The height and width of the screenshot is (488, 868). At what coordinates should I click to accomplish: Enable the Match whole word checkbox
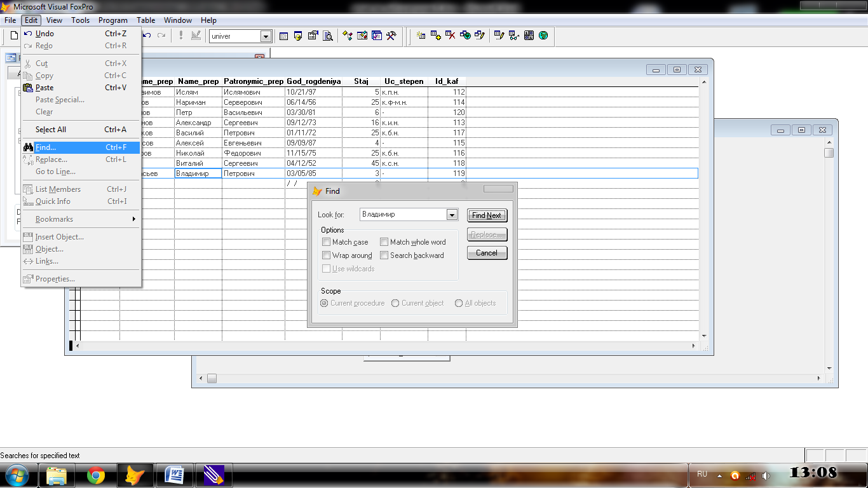click(x=384, y=242)
